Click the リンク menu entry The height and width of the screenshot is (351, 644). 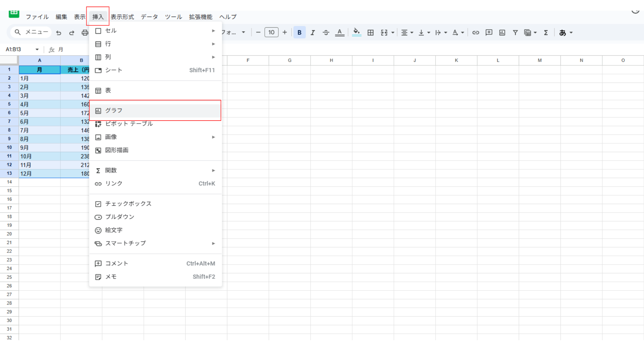(114, 184)
